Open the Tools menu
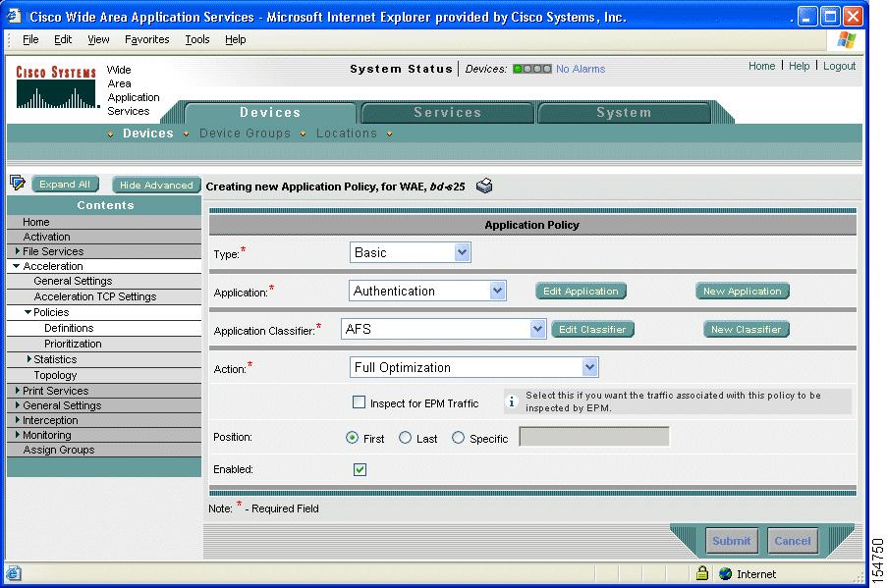The height and width of the screenshot is (588, 887). point(197,39)
